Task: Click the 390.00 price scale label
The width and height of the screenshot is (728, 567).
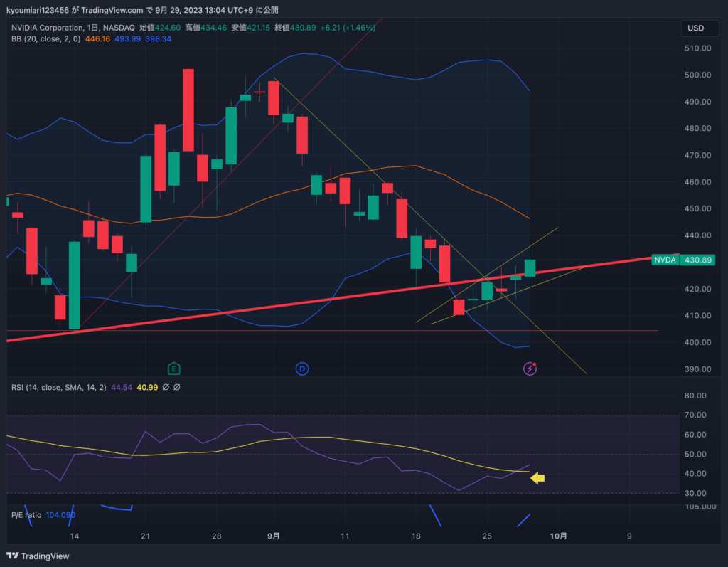Action: coord(697,369)
